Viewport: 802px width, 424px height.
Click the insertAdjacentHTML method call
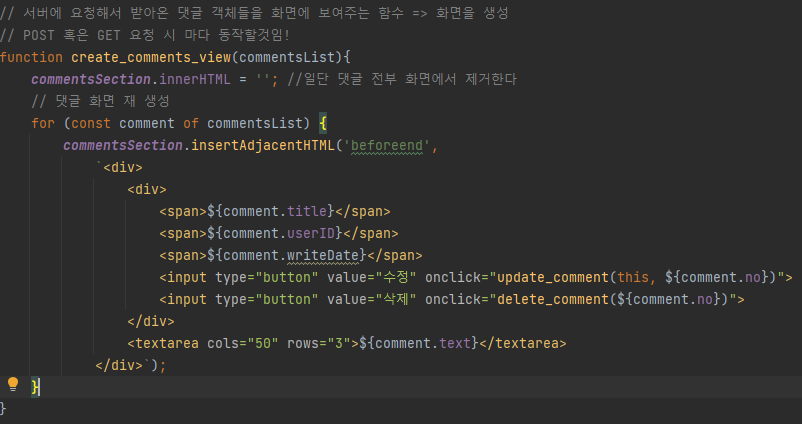263,145
